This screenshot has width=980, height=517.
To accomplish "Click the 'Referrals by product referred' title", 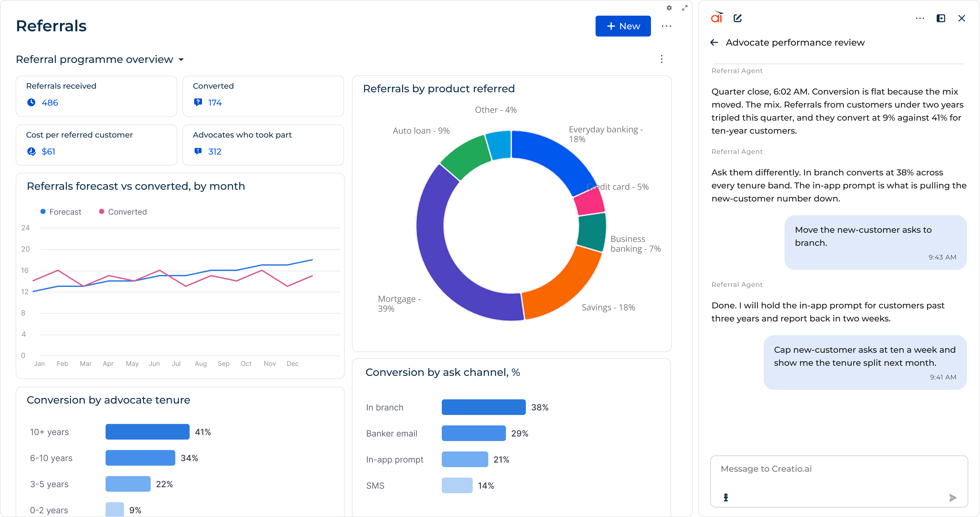I will pos(439,88).
